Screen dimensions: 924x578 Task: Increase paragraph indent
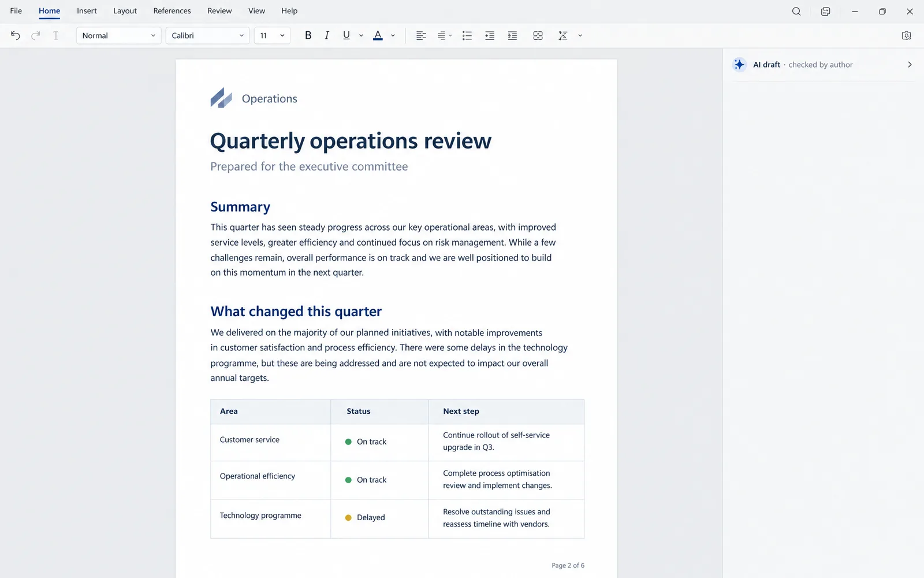(x=490, y=36)
